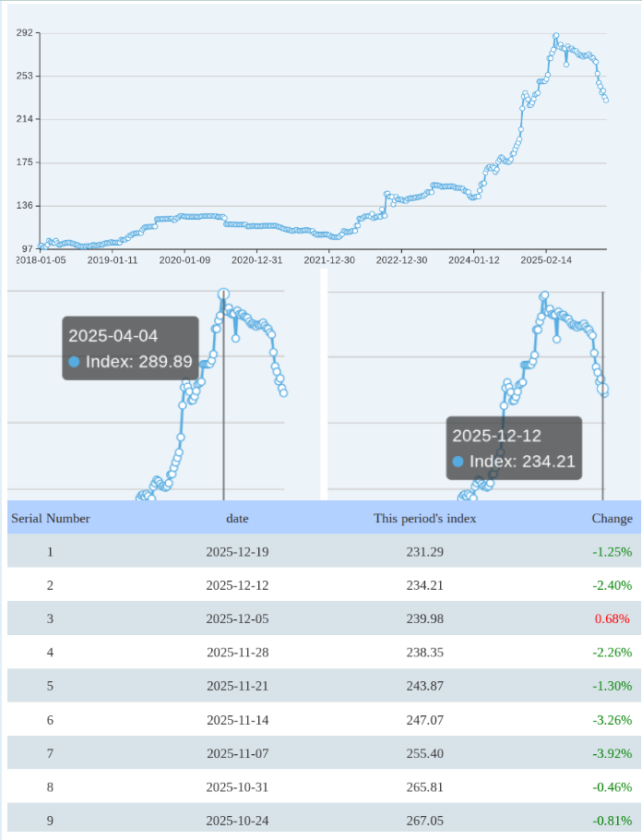Click the "Change" column header

(x=612, y=519)
